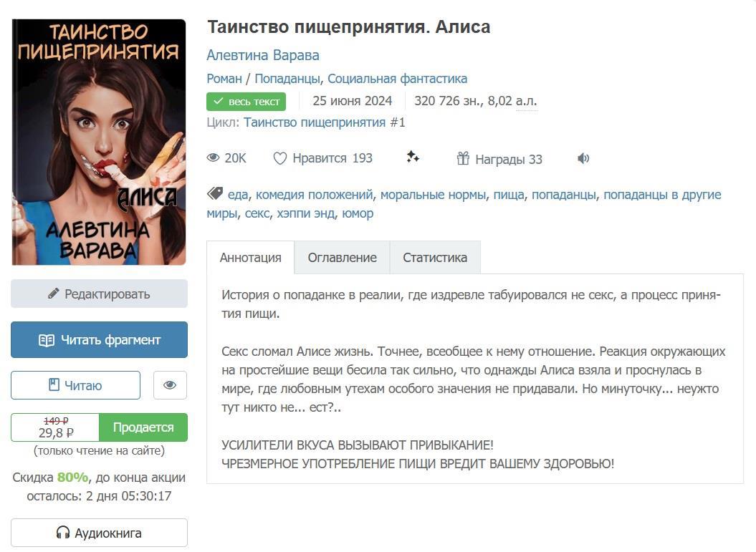This screenshot has height=552, width=756.
Task: Click the tag label icon
Action: (x=214, y=193)
